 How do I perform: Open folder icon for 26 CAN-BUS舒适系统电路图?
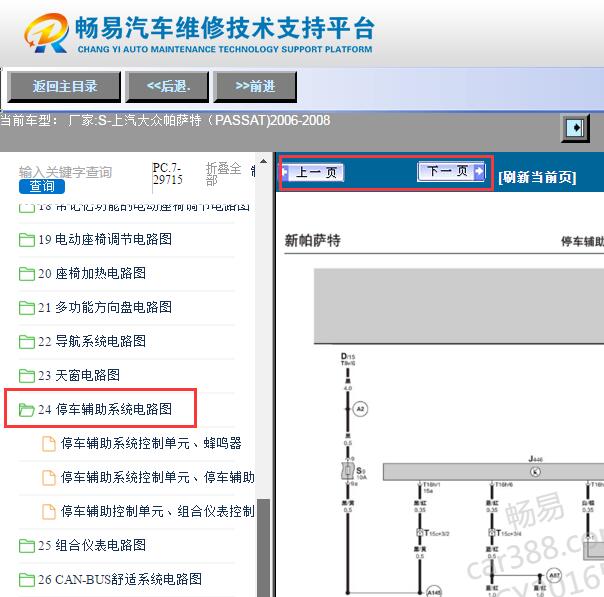point(27,579)
